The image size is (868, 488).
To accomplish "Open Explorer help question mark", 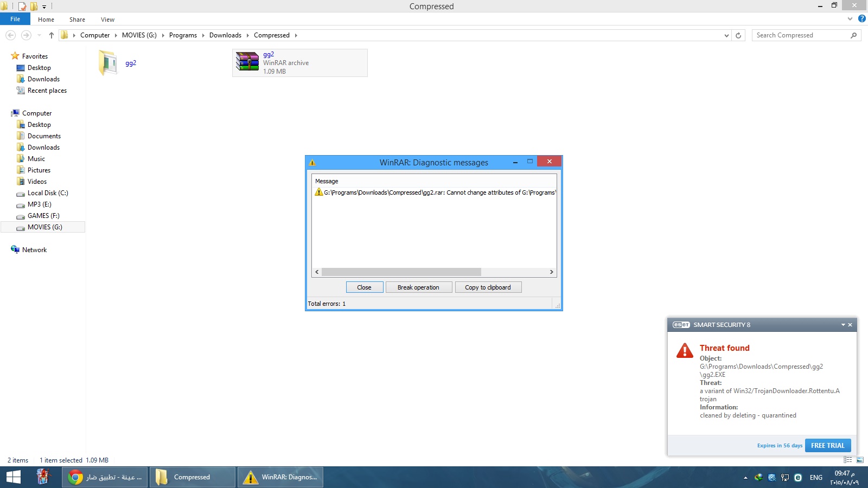I will tap(861, 18).
